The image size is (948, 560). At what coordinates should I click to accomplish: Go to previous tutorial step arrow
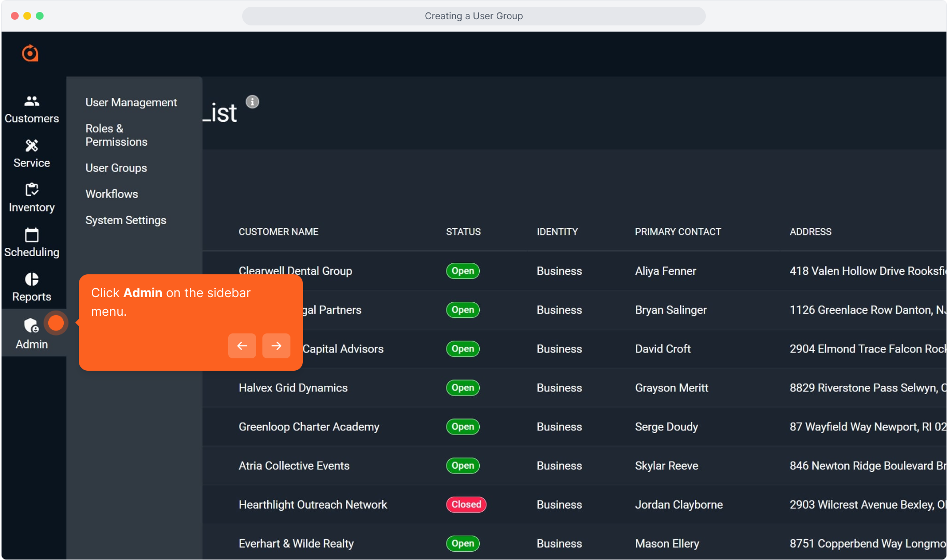[x=242, y=346]
